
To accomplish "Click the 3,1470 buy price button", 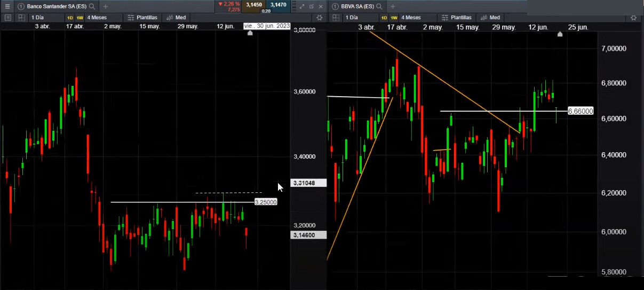I will click(278, 5).
